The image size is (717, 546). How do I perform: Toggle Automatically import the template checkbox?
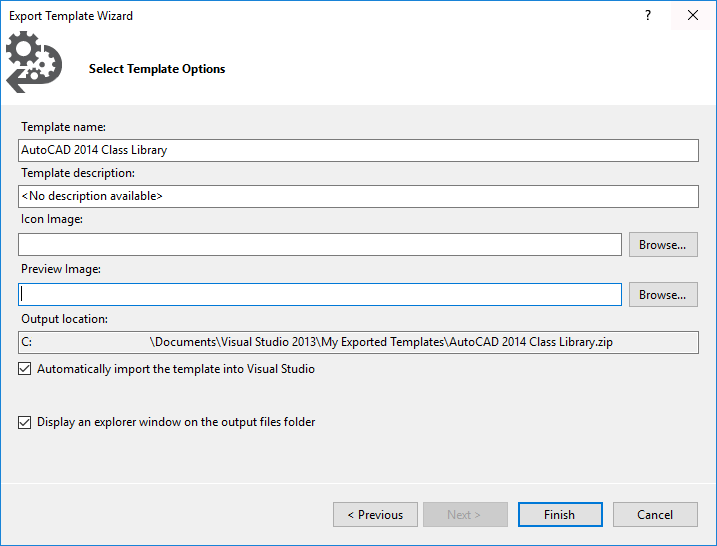coord(25,369)
